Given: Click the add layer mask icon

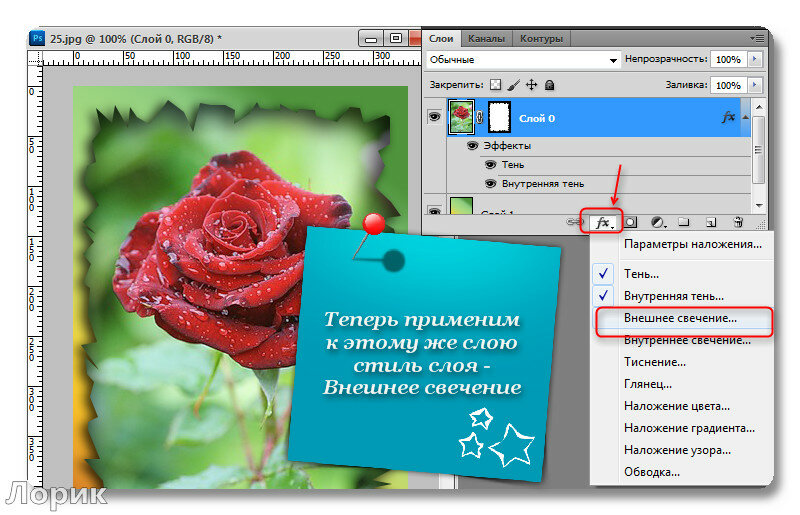Looking at the screenshot, I should point(631,222).
